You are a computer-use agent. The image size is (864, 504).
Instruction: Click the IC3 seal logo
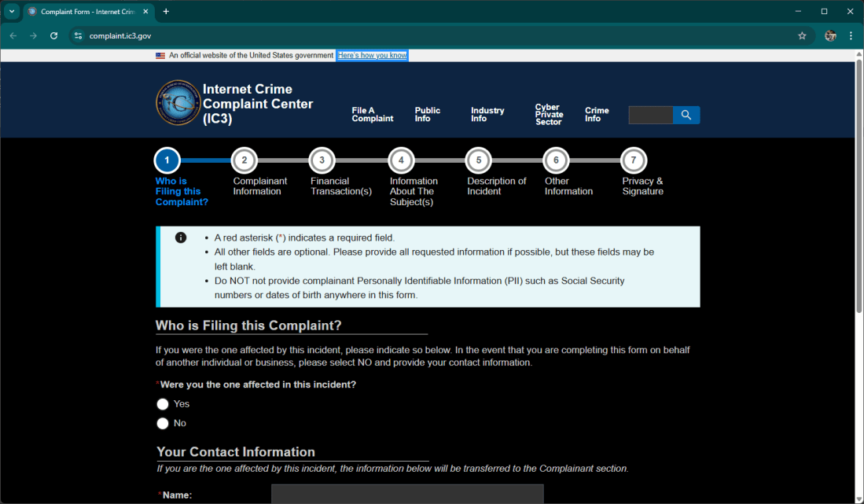point(178,103)
